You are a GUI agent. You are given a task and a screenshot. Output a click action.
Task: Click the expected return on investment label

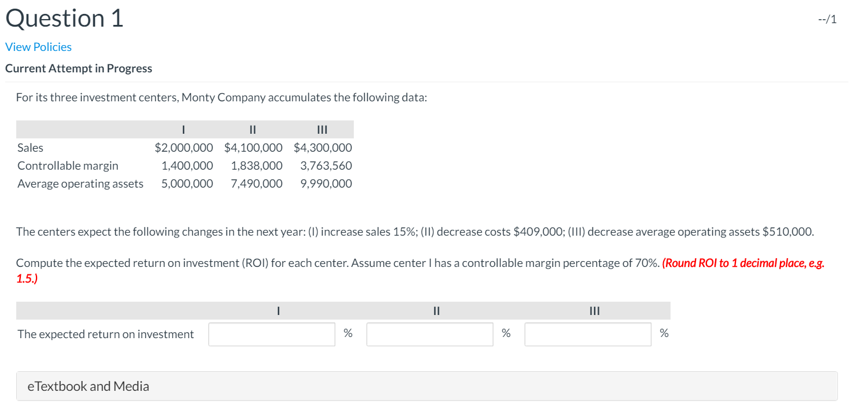coord(105,334)
